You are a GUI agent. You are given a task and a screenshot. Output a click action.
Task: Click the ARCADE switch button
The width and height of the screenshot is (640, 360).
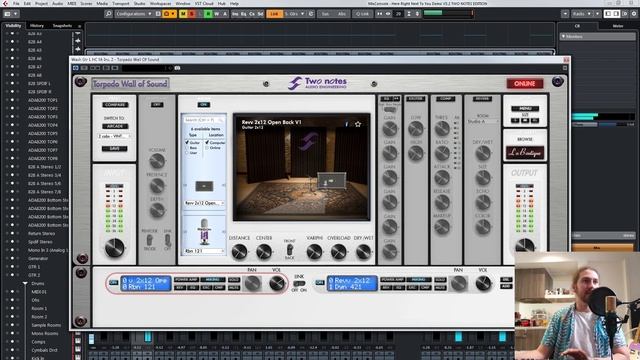click(115, 126)
